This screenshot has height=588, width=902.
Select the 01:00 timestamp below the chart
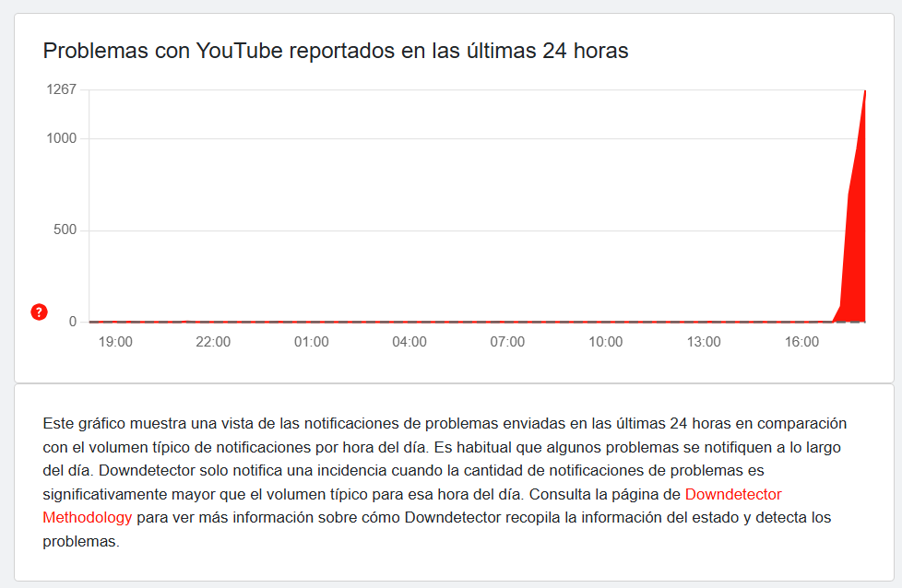pos(312,341)
